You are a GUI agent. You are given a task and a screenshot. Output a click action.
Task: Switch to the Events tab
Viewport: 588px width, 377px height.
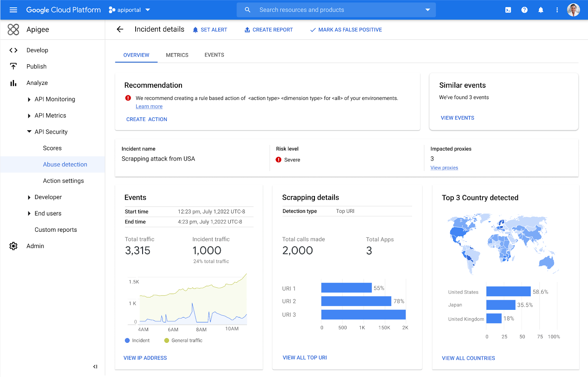214,55
